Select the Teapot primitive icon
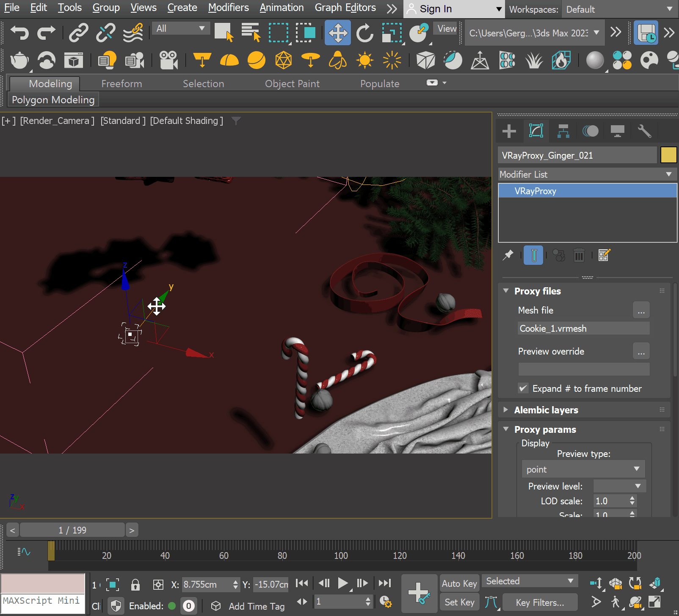Viewport: 679px width, 616px height. click(19, 60)
